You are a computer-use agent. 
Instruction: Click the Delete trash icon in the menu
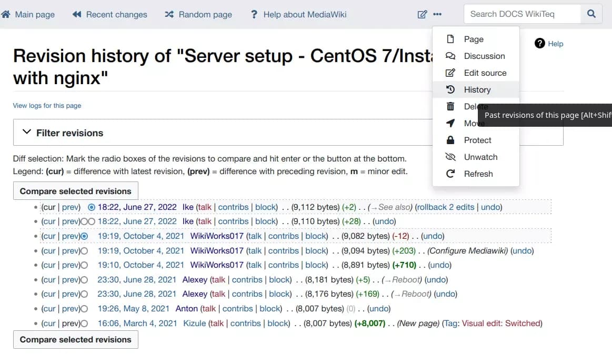[x=451, y=106]
